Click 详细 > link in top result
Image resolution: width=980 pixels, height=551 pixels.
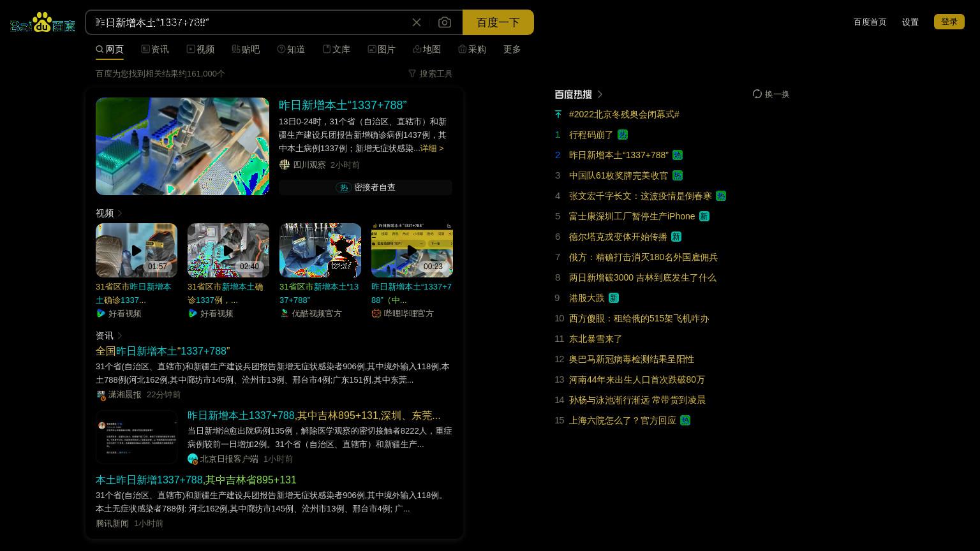coord(432,148)
